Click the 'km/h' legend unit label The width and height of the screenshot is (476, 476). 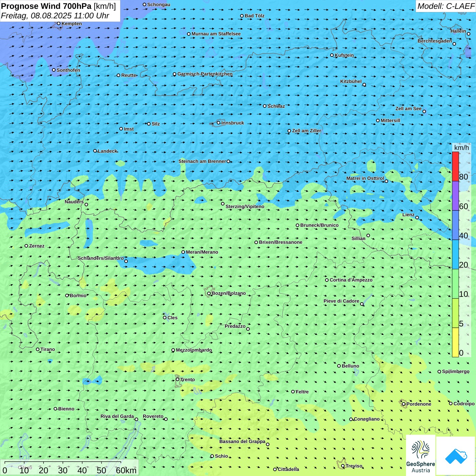pyautogui.click(x=461, y=148)
